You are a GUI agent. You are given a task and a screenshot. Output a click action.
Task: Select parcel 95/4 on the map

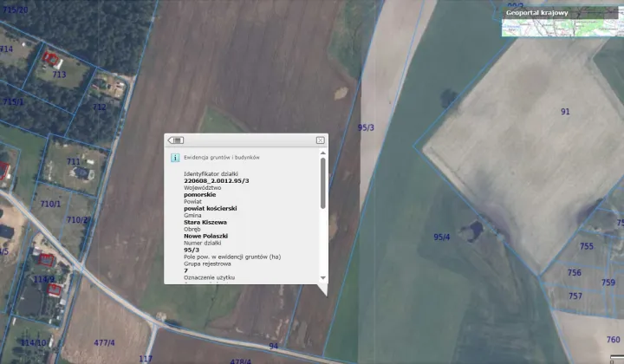pos(442,237)
